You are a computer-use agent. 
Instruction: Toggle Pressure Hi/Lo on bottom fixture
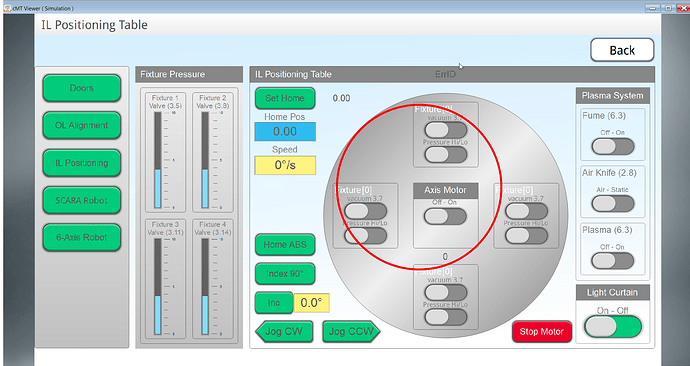(x=445, y=317)
